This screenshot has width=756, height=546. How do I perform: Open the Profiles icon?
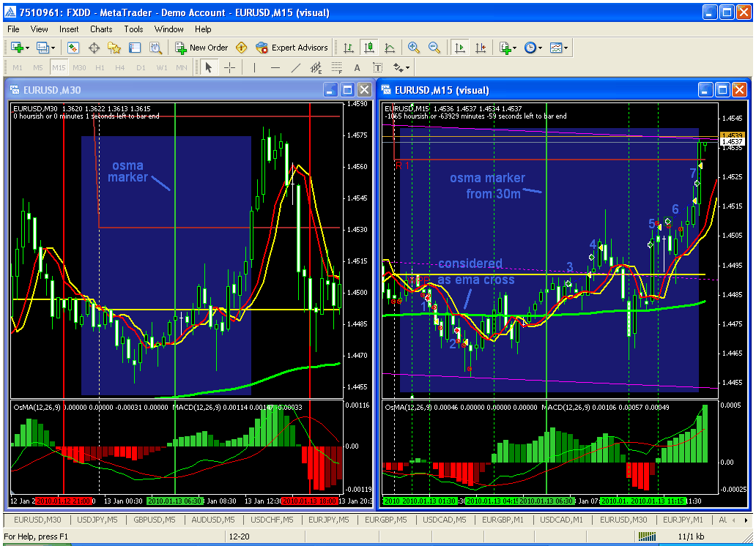pyautogui.click(x=43, y=48)
